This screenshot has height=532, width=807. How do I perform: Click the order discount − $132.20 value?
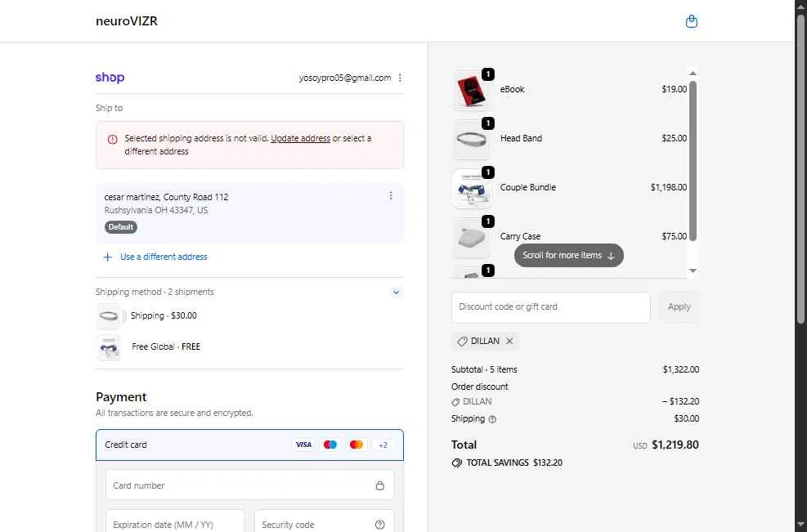point(680,401)
